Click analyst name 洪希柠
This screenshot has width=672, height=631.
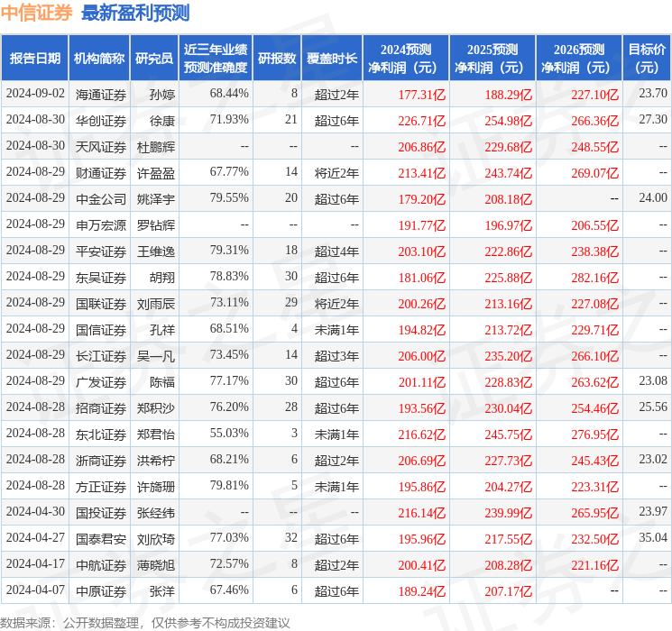tap(155, 460)
